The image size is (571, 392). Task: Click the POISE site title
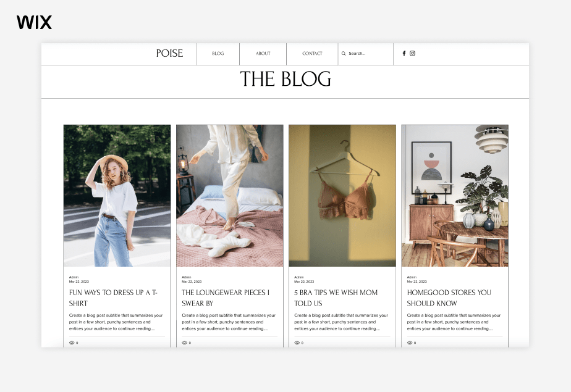click(170, 54)
